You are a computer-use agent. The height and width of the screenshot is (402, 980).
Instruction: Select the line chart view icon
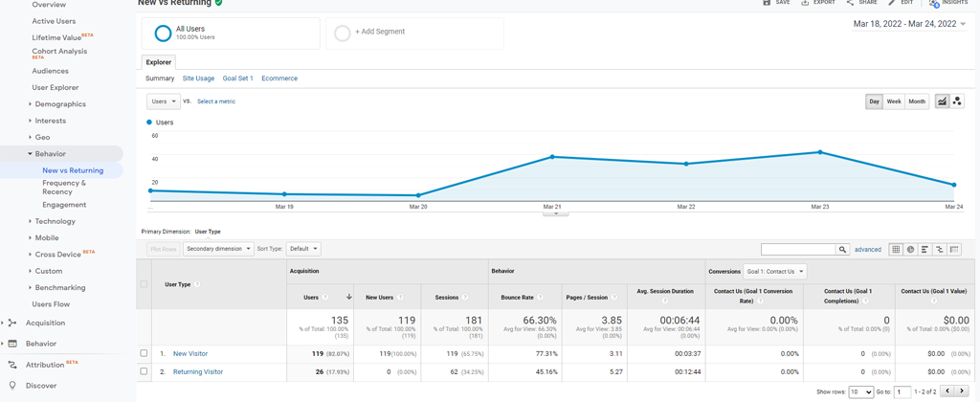[943, 101]
